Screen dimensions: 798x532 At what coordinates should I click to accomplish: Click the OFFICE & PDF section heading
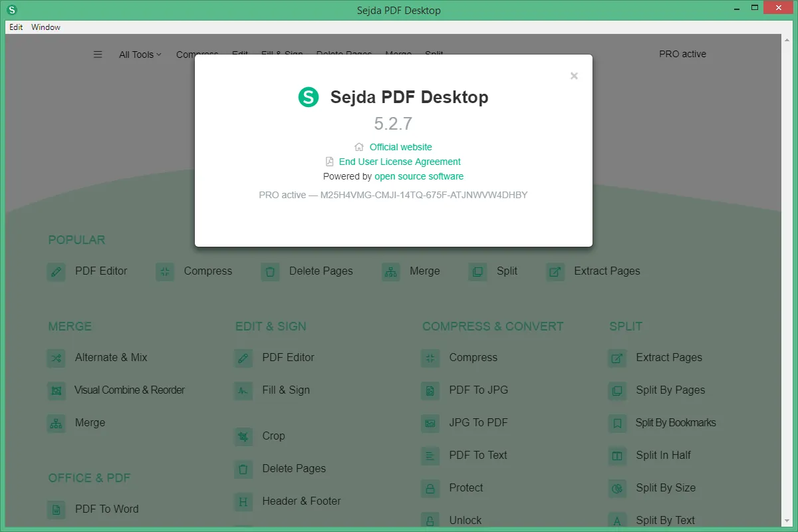(89, 478)
